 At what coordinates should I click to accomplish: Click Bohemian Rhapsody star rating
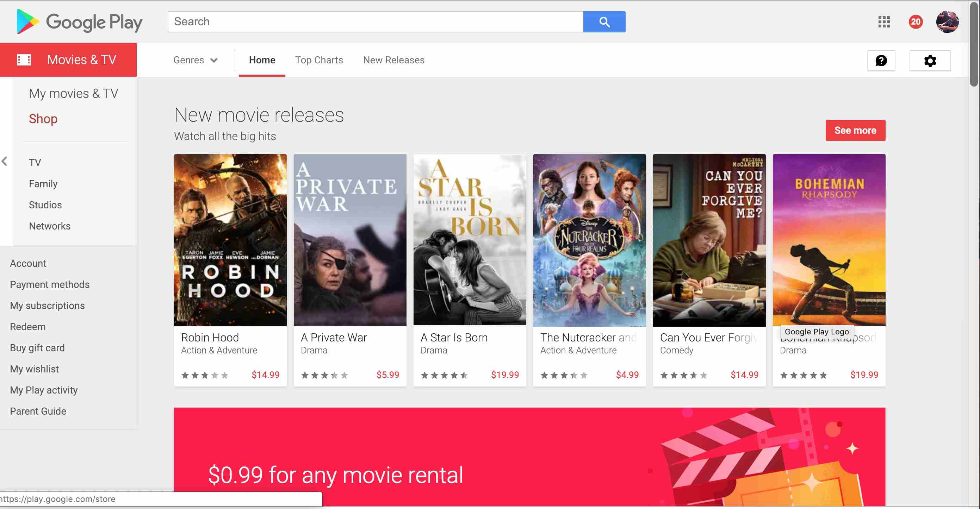click(x=804, y=375)
